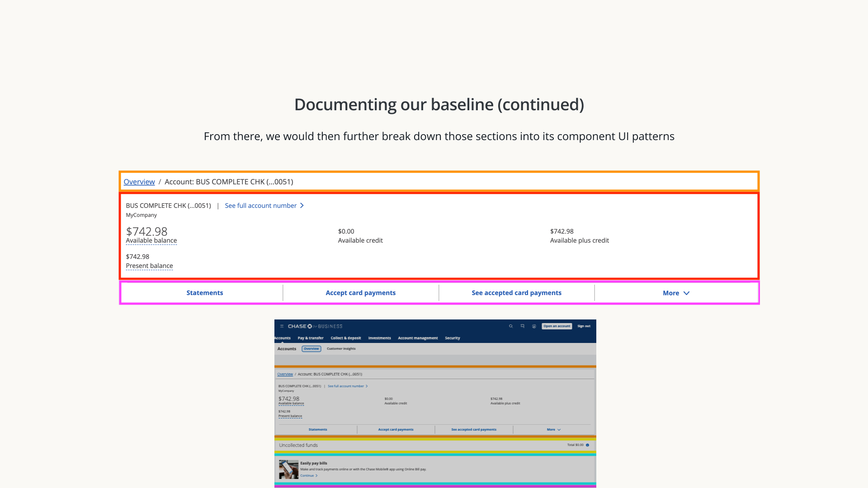Expand the small More dropdown in the screenshot

(553, 430)
